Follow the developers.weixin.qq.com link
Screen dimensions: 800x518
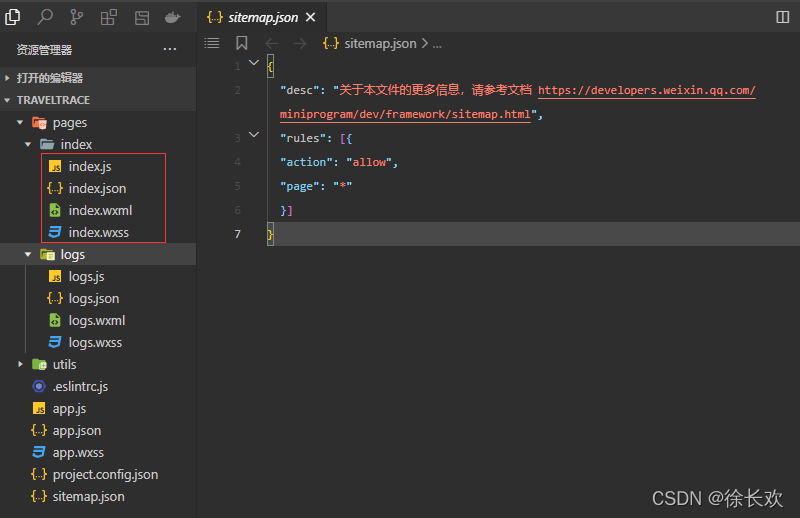(x=646, y=90)
